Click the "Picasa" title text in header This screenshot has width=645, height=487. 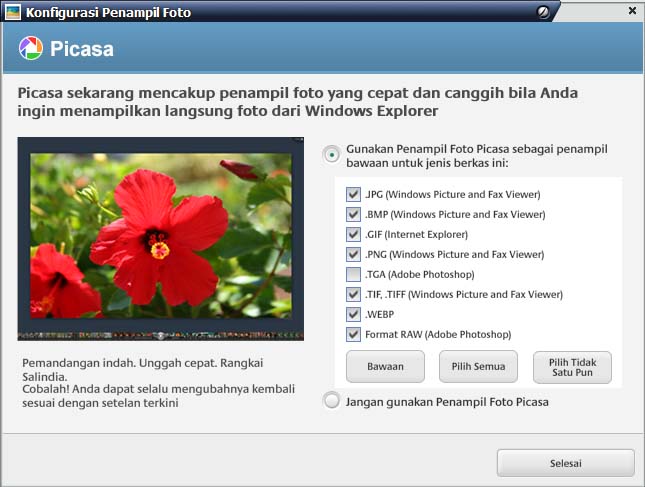click(82, 49)
